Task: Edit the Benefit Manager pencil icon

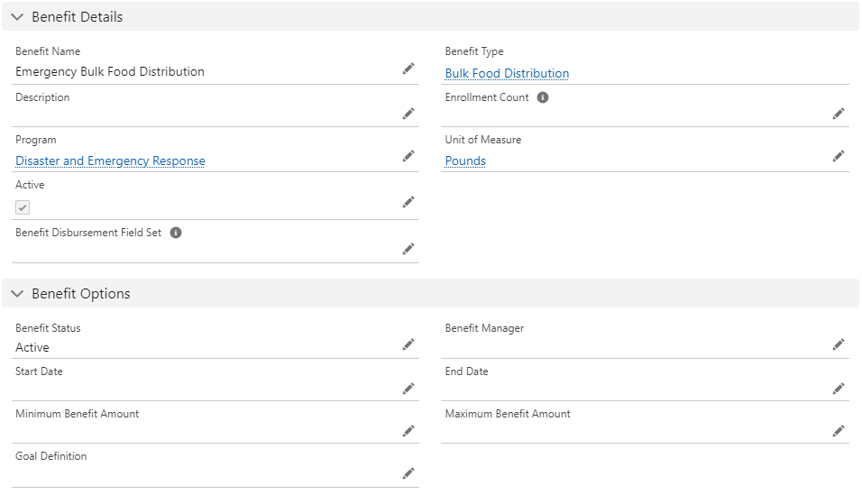Action: pos(838,344)
